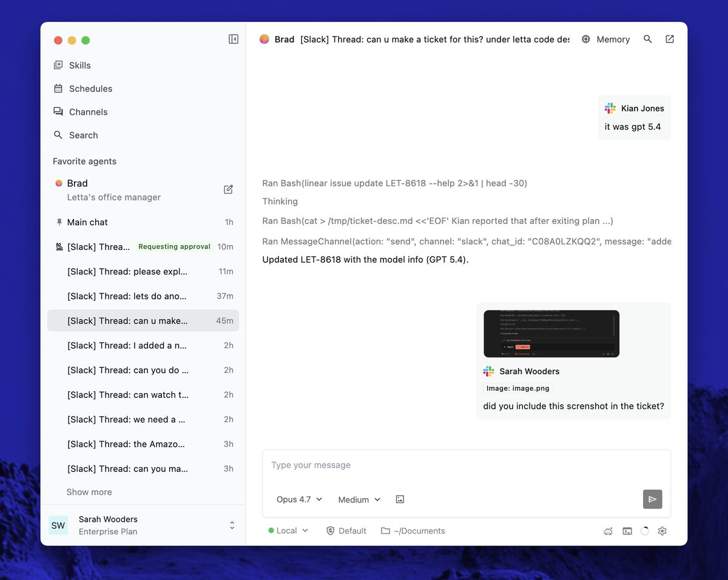Change the ~/Documents working directory
The width and height of the screenshot is (728, 580).
click(x=413, y=531)
